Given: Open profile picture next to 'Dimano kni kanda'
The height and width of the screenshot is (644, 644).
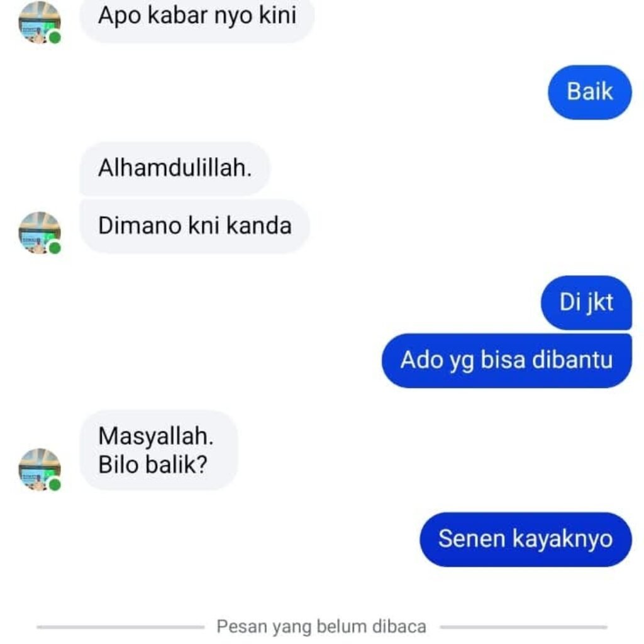Looking at the screenshot, I should tap(40, 233).
